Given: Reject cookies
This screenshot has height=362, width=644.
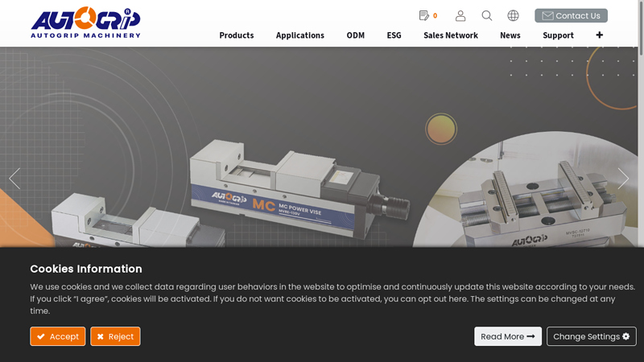Looking at the screenshot, I should point(115,336).
